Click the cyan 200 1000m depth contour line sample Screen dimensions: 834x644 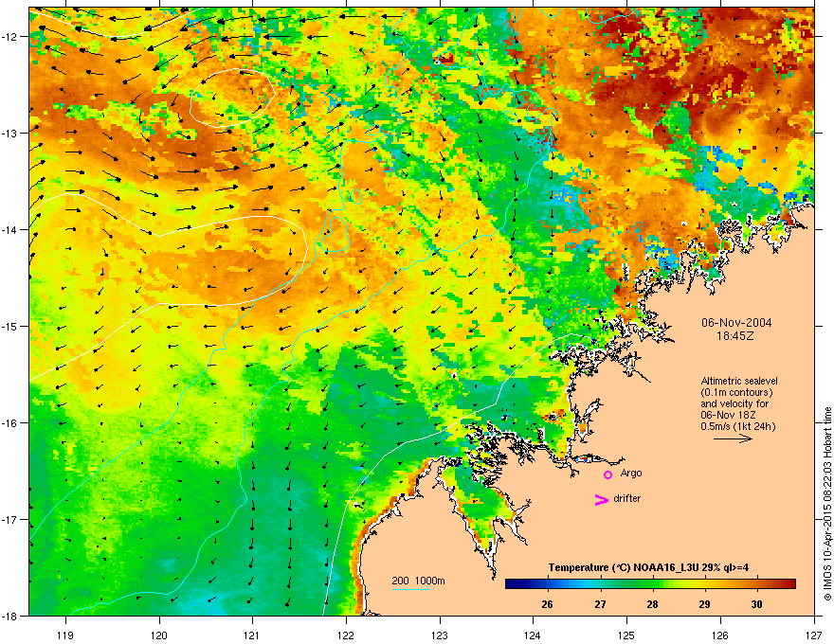pos(411,589)
